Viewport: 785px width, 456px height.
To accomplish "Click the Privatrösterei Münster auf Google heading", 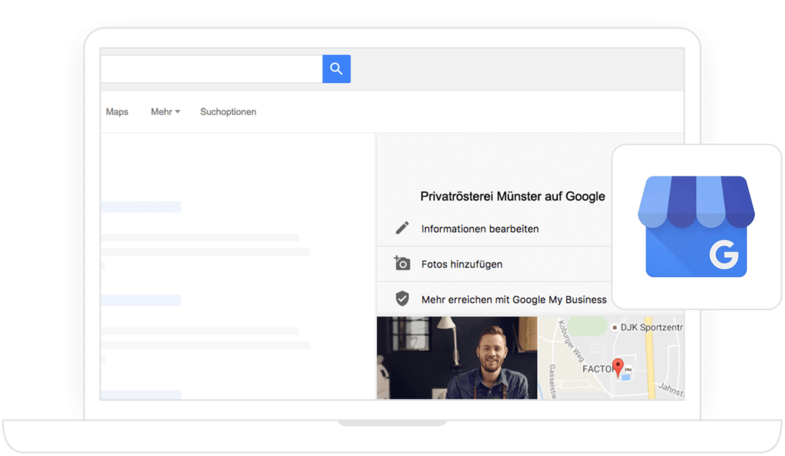I will point(513,197).
